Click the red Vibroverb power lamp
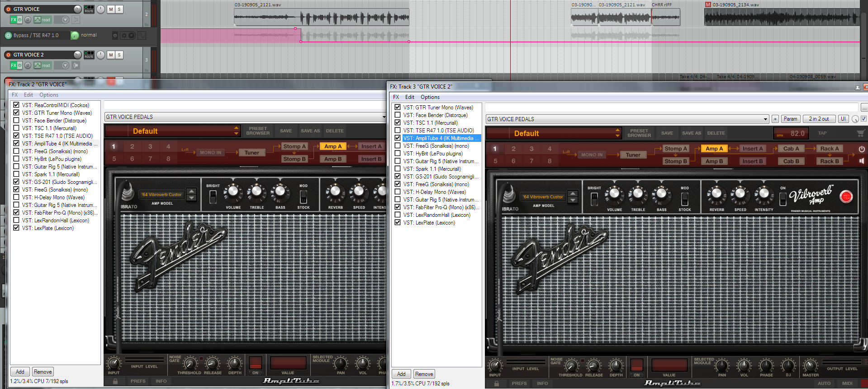The image size is (868, 389). pyautogui.click(x=846, y=197)
